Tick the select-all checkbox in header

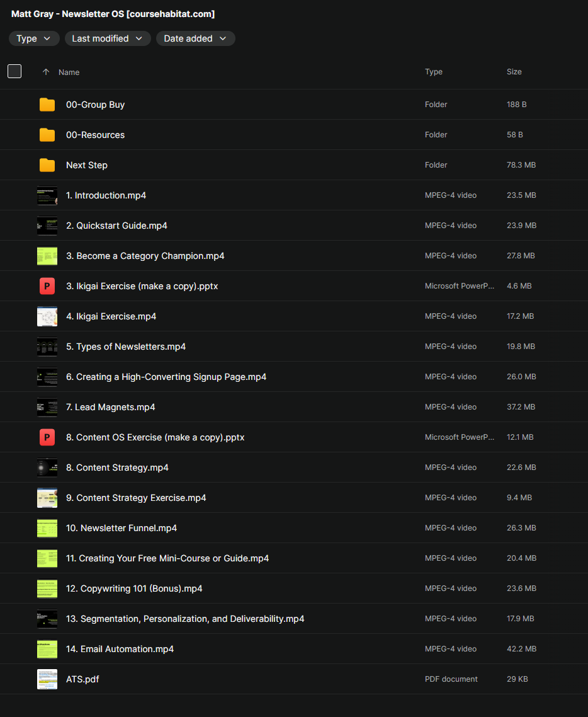14,71
